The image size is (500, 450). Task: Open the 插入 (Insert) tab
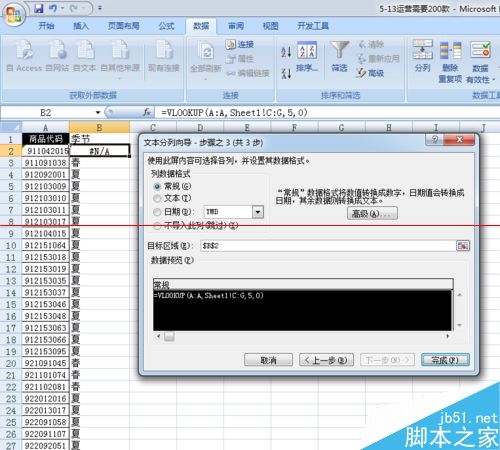click(x=81, y=26)
